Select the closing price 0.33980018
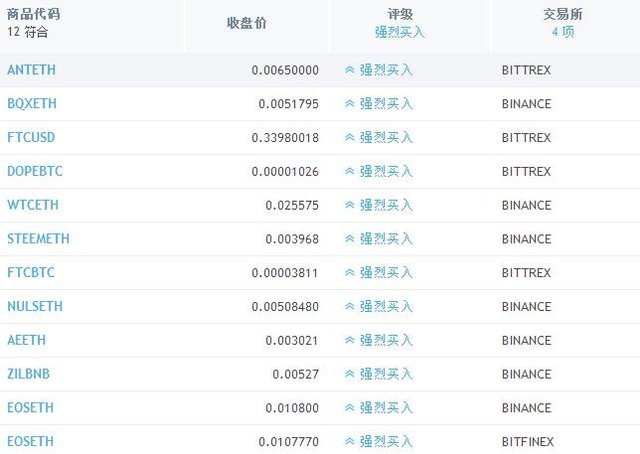 tap(285, 138)
